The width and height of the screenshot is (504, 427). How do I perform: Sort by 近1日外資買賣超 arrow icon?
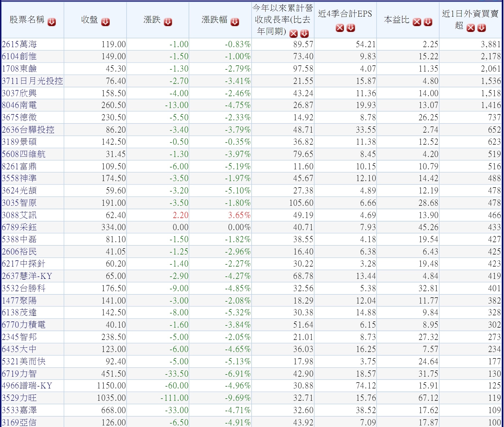point(482,28)
